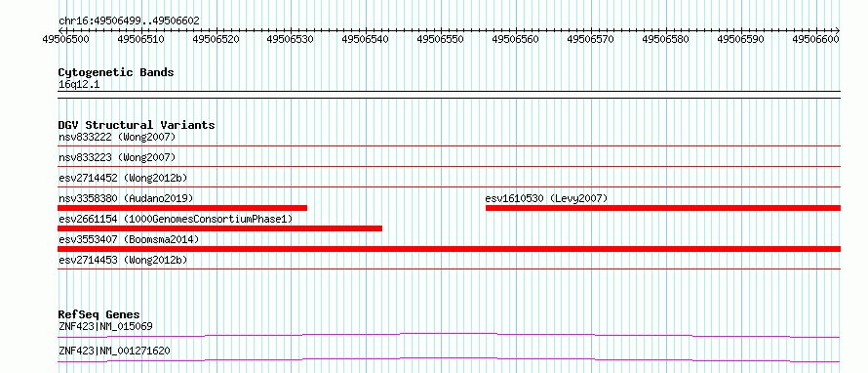Click ruler position 49506550

pos(441,39)
